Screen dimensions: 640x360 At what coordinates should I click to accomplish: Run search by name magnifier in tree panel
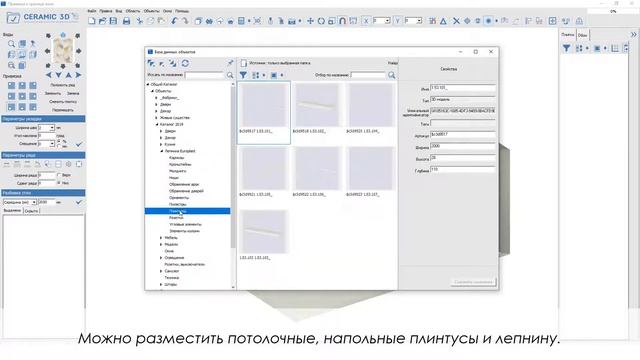(x=230, y=75)
